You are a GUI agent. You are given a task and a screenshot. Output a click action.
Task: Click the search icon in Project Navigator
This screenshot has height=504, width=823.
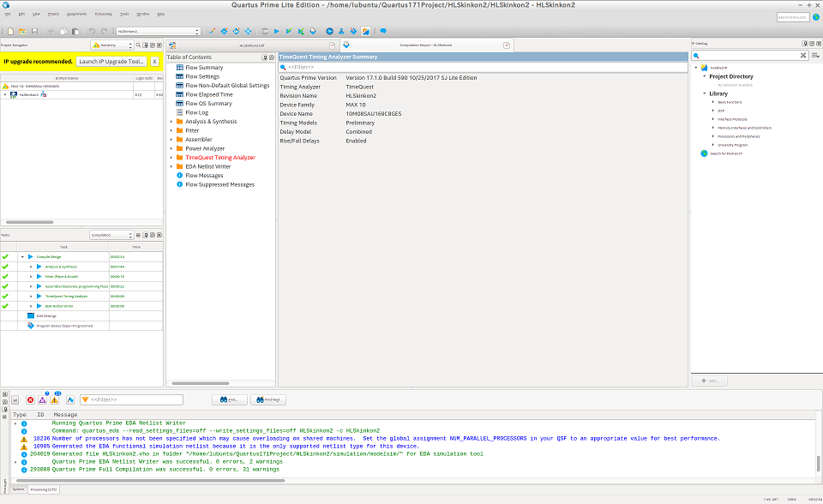(139, 45)
